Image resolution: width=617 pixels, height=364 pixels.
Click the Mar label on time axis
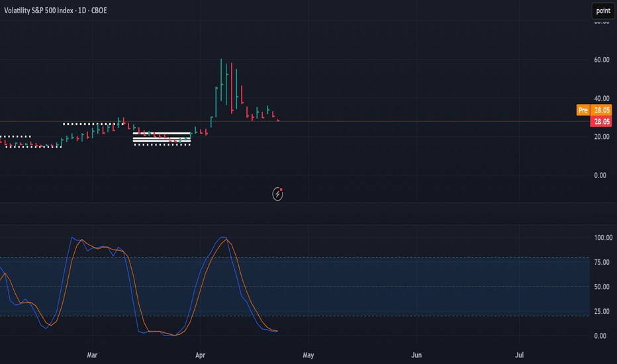pos(92,355)
